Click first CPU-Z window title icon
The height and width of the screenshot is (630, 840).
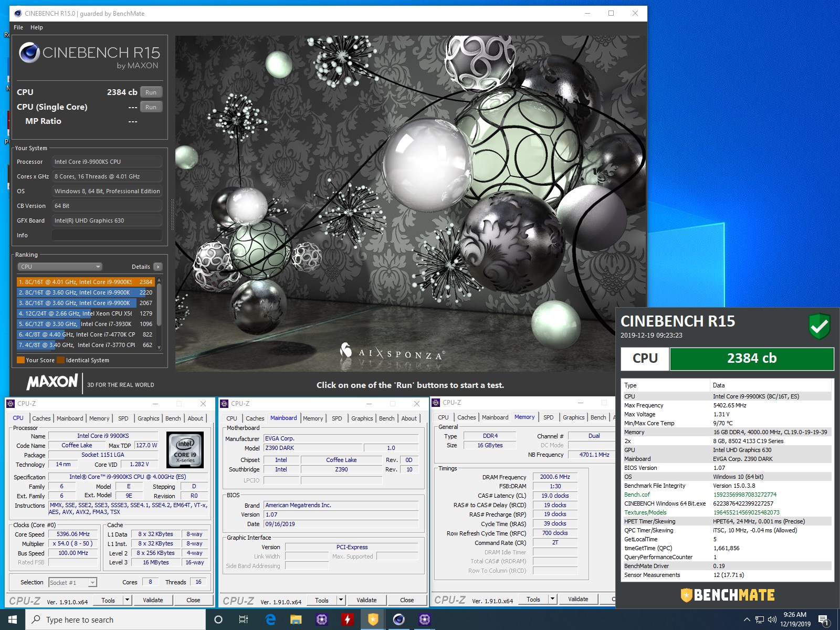click(10, 404)
